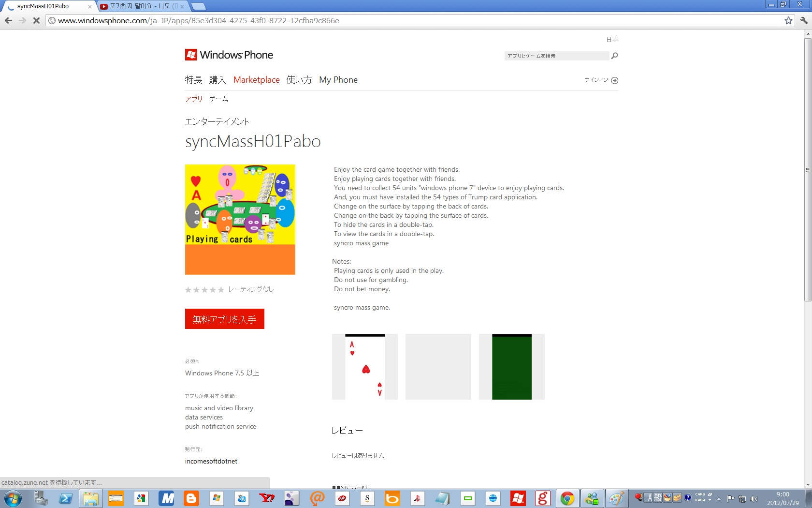This screenshot has width=812, height=508.
Task: Bookmark this page with the star
Action: (x=788, y=20)
